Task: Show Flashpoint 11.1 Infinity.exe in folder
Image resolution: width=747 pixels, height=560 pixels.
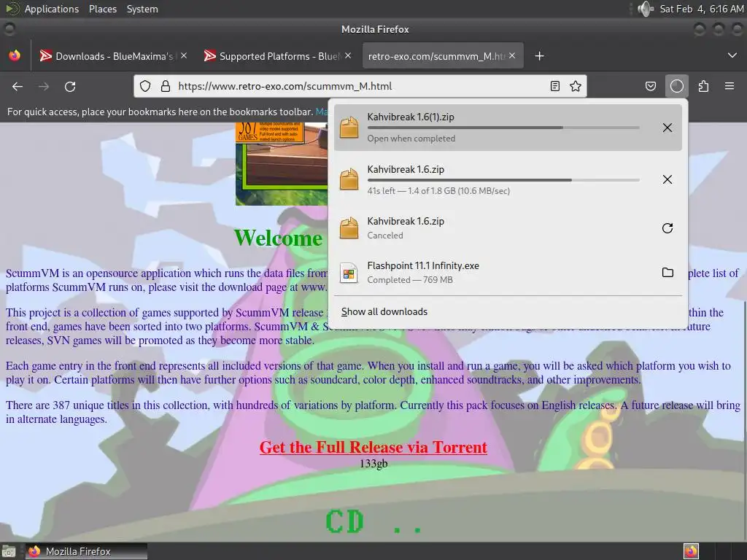Action: pos(667,273)
